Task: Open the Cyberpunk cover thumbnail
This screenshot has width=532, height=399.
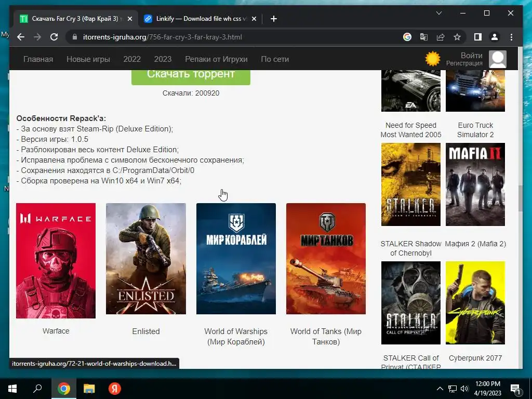Action: coord(475,303)
